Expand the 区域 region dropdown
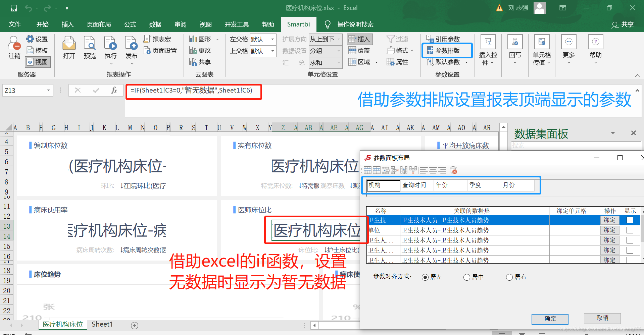 [377, 62]
